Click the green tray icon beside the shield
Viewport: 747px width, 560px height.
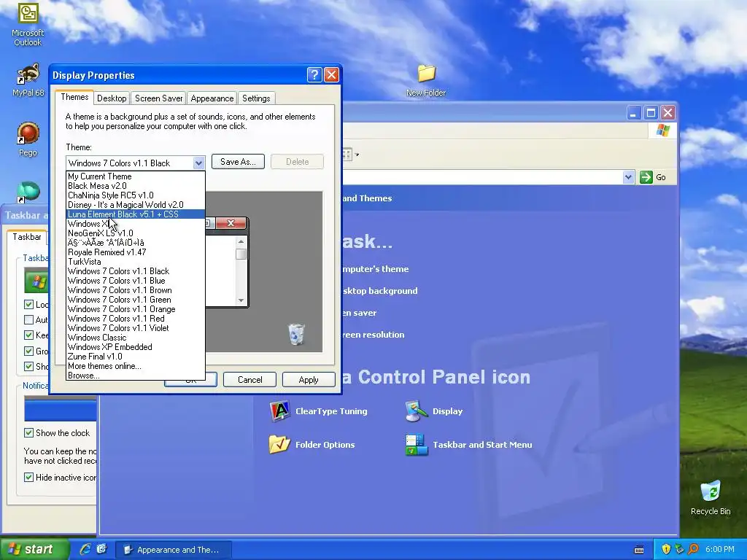tap(679, 549)
